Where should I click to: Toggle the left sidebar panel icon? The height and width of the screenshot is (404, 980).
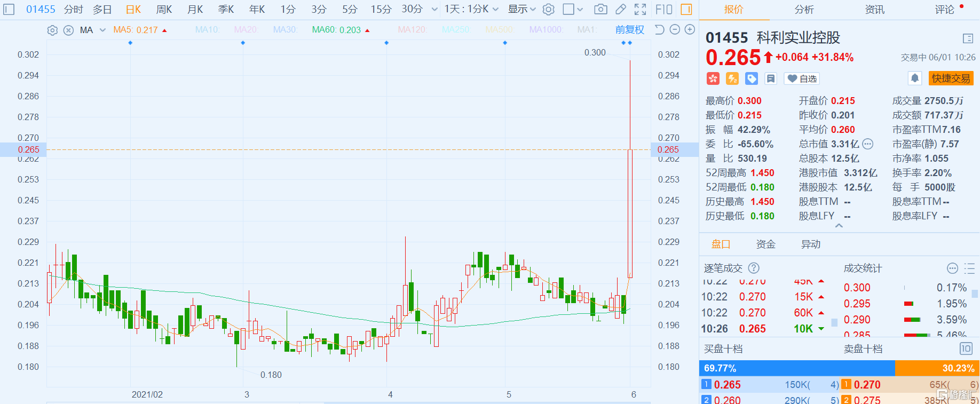pyautogui.click(x=9, y=9)
